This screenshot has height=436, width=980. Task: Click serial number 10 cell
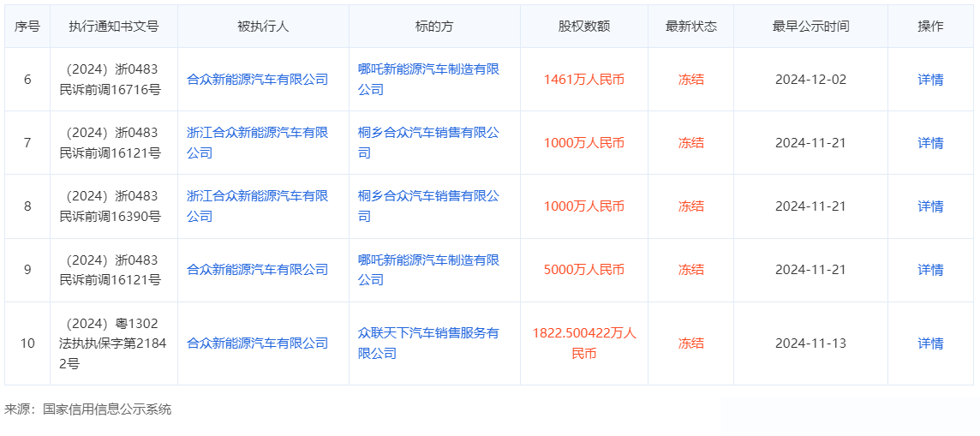coord(27,343)
